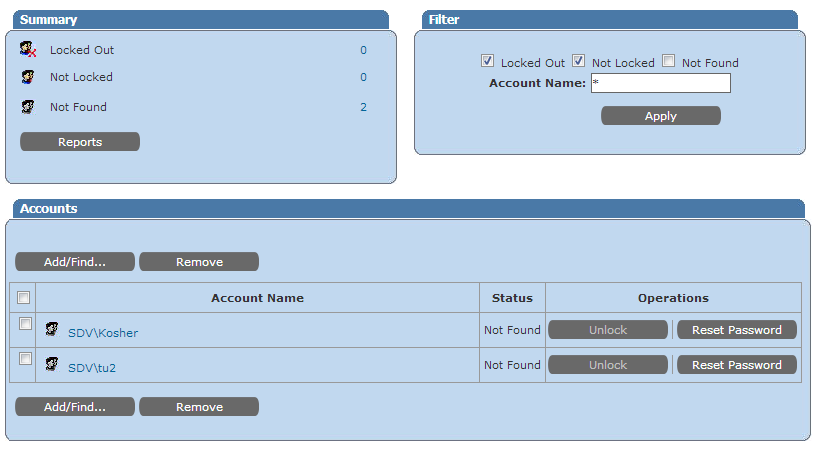The image size is (820, 452).
Task: Open the Reports button in Summary
Action: coord(80,142)
